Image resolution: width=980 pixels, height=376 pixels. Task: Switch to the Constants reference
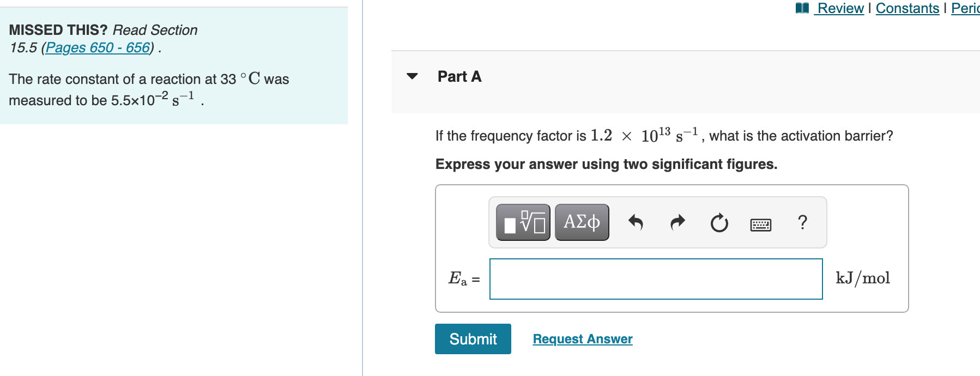pos(906,8)
